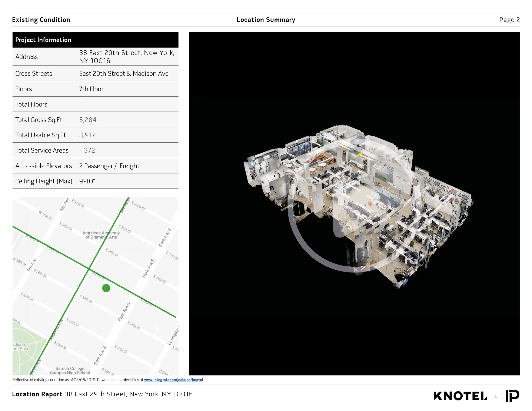Click the Accessible Elevators value text
The height and width of the screenshot is (411, 532).
(109, 166)
